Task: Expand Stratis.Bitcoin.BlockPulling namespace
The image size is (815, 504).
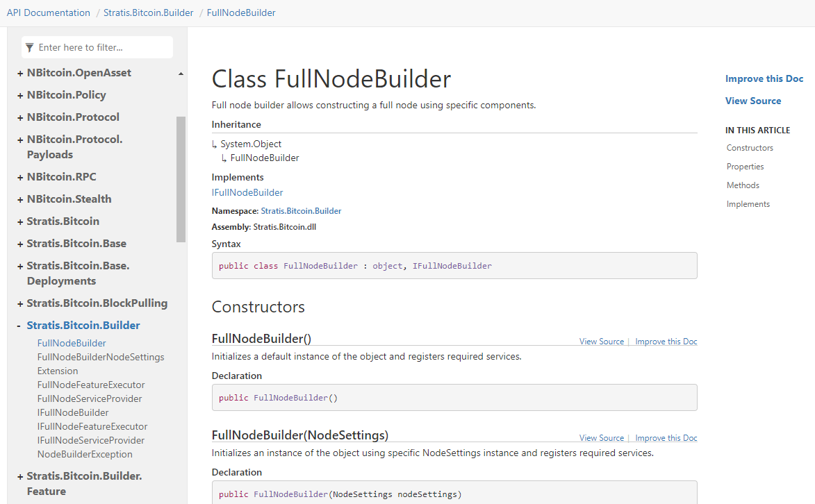Action: 19,304
